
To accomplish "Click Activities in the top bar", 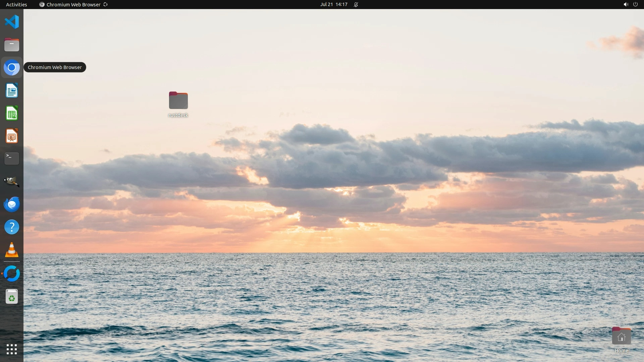I will click(x=16, y=4).
